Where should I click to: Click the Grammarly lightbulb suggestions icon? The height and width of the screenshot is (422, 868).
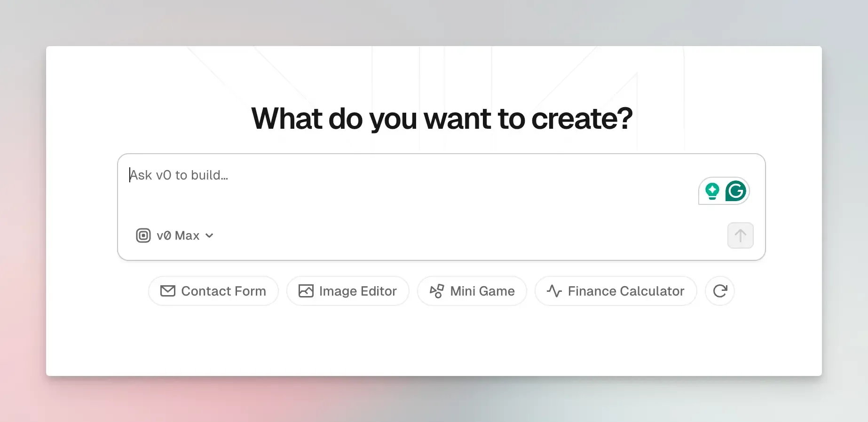tap(712, 191)
